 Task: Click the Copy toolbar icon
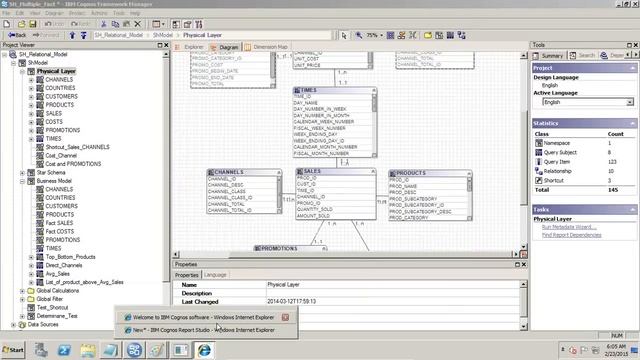115,24
